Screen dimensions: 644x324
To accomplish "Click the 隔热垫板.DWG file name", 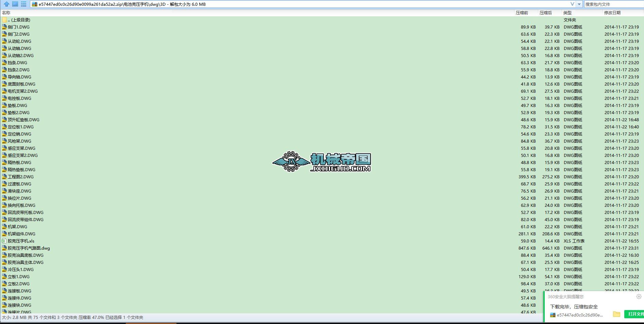I will coord(21,169).
